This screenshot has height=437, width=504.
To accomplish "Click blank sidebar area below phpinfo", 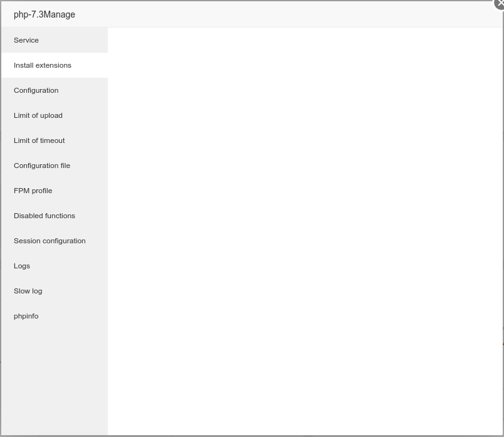I will coord(55,376).
